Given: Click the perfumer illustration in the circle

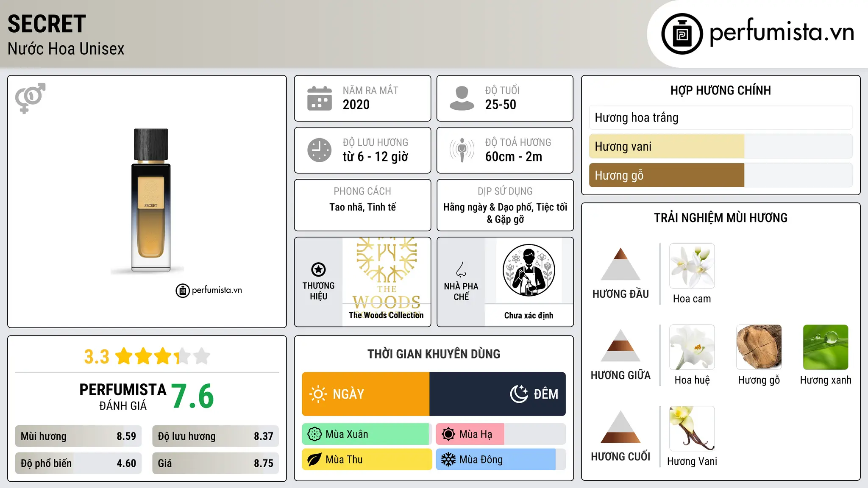Looking at the screenshot, I should [529, 270].
